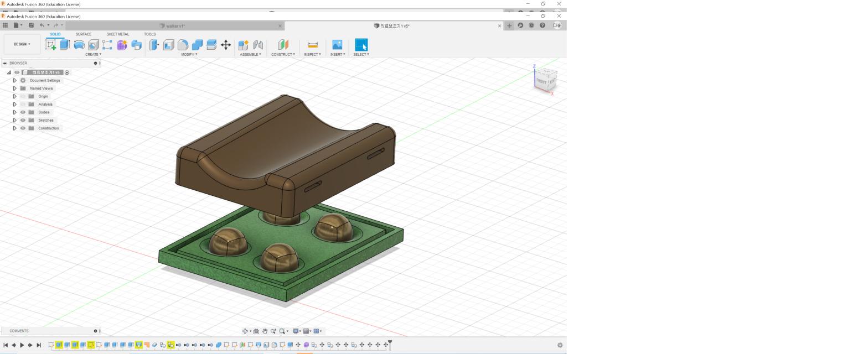This screenshot has height=354, width=868.
Task: Open the CONSTRUCT menu label
Action: 283,54
